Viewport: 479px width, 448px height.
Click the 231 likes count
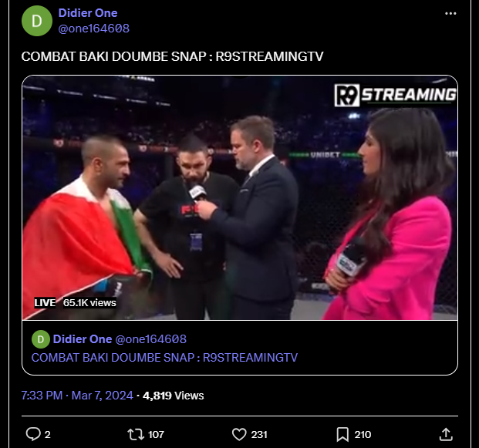[x=259, y=435]
